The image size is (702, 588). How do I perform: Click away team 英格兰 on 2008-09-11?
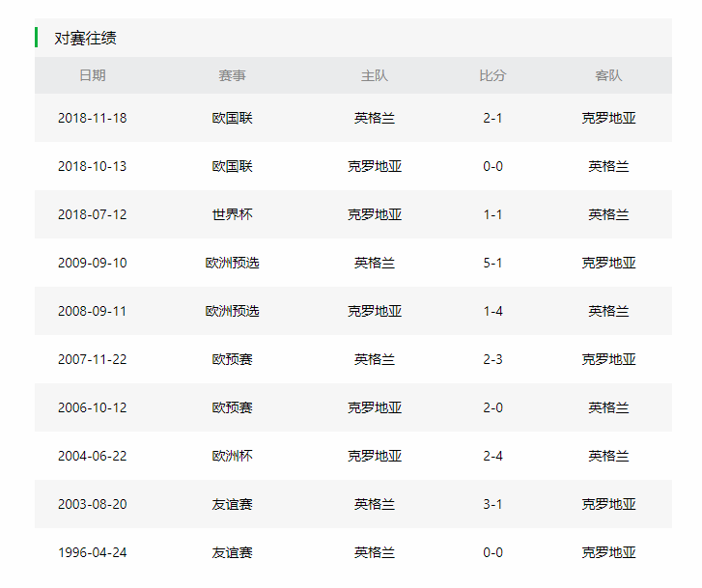pos(608,311)
